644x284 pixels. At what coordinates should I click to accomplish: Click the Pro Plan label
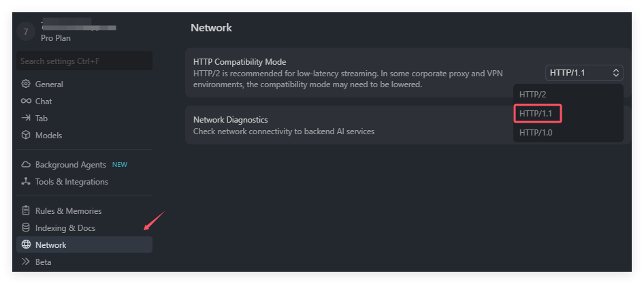tap(56, 38)
